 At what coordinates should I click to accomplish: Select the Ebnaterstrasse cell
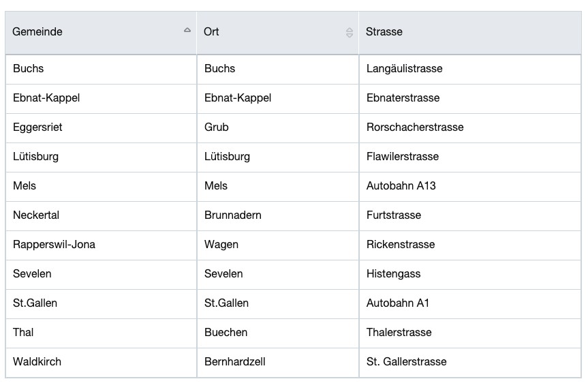(470, 99)
